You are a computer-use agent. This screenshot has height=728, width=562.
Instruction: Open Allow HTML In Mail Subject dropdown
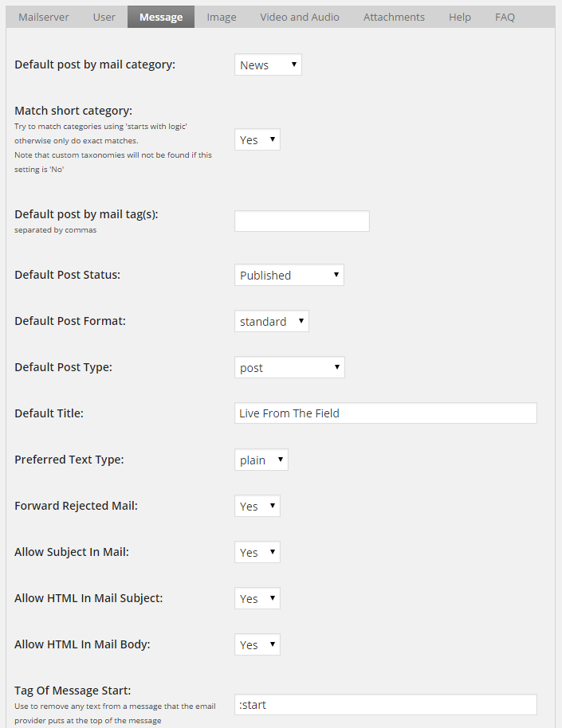pyautogui.click(x=257, y=599)
